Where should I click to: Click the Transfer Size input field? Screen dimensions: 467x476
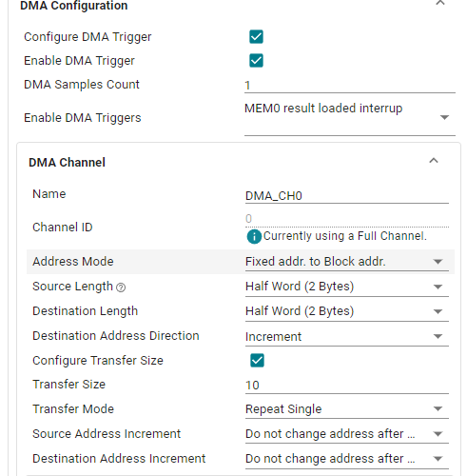coord(347,386)
